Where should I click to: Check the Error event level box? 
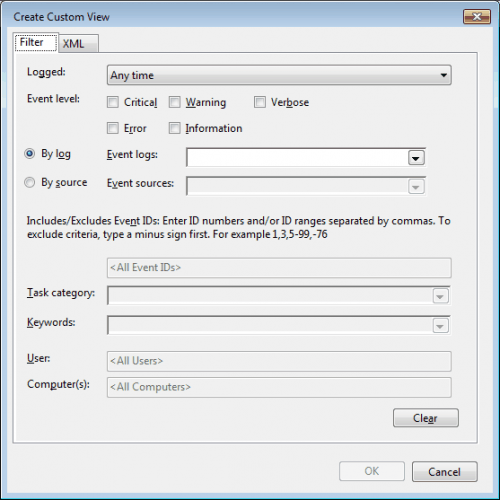tap(113, 128)
